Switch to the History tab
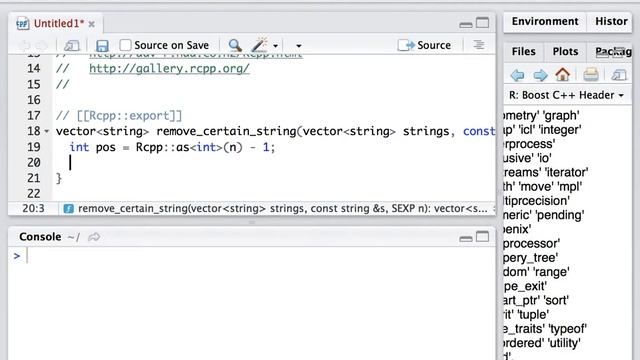This screenshot has height=360, width=640. (611, 21)
